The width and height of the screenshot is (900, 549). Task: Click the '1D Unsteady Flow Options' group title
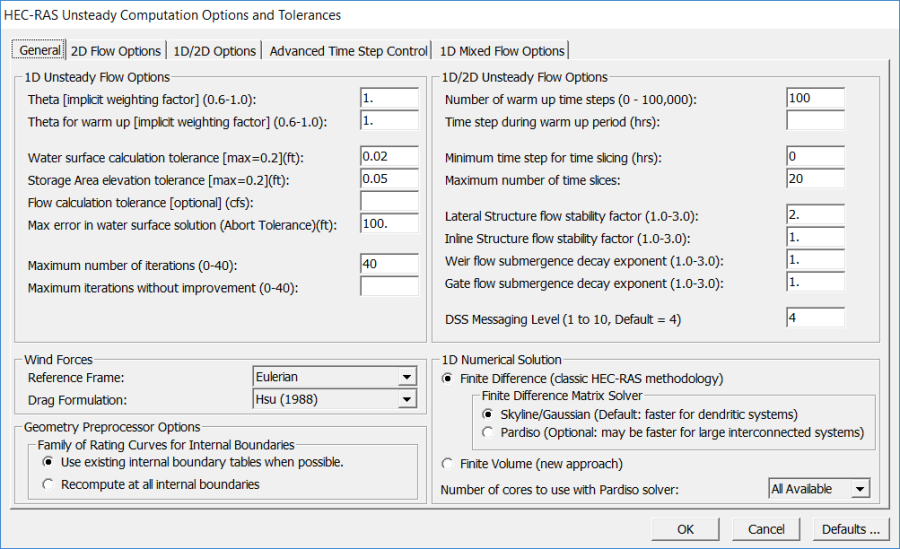[x=97, y=78]
